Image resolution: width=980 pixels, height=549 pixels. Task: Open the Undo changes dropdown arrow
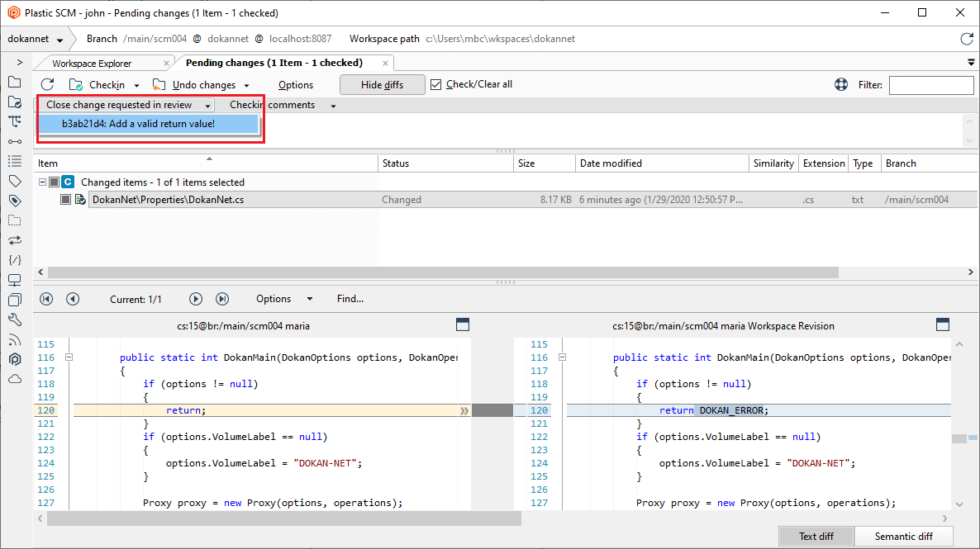tap(247, 86)
